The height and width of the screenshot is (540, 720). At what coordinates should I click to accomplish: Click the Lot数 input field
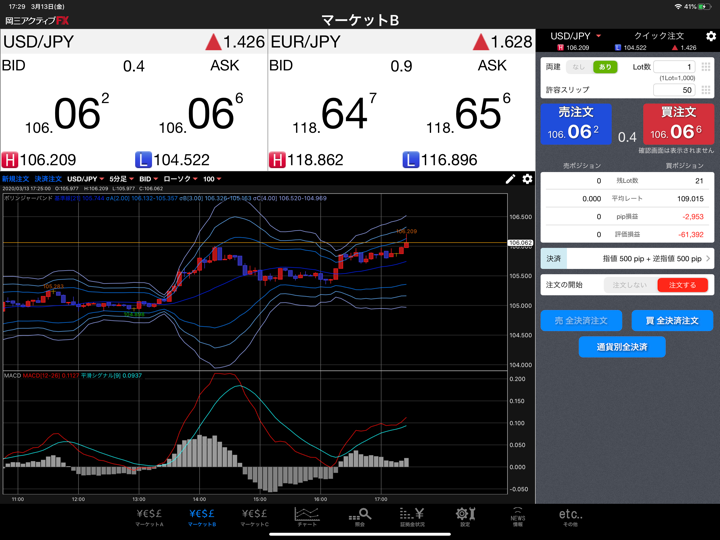pyautogui.click(x=673, y=67)
